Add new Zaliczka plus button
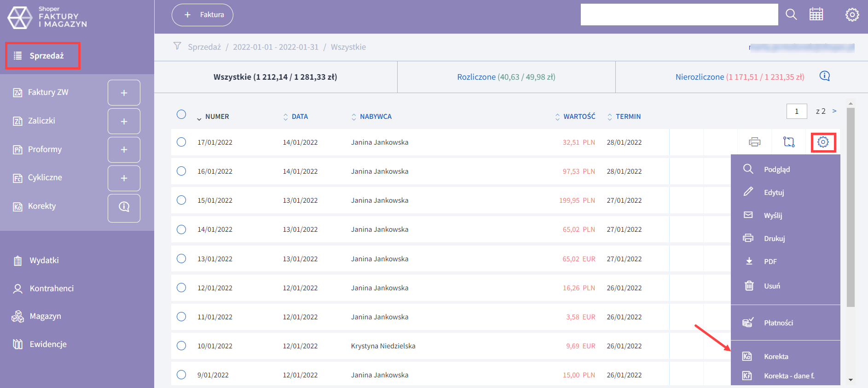 coord(124,121)
